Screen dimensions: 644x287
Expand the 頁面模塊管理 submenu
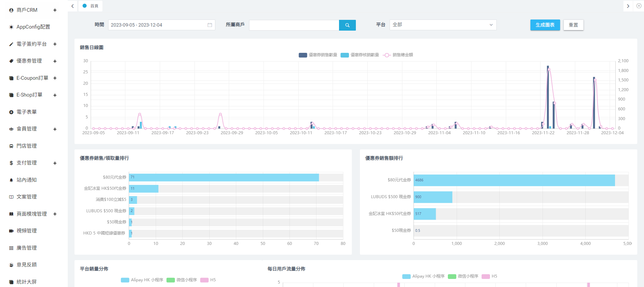[55, 214]
